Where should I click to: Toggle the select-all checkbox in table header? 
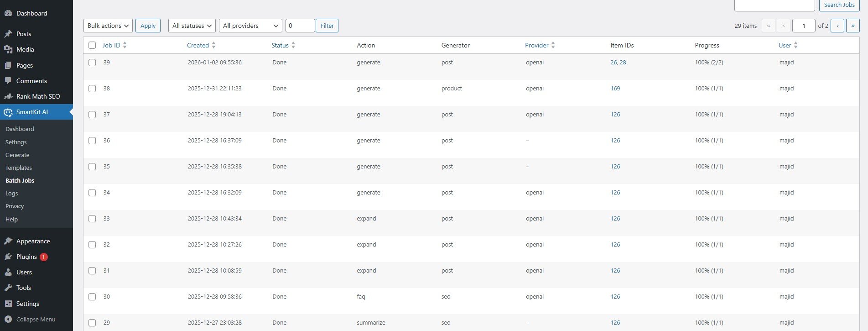[x=92, y=45]
